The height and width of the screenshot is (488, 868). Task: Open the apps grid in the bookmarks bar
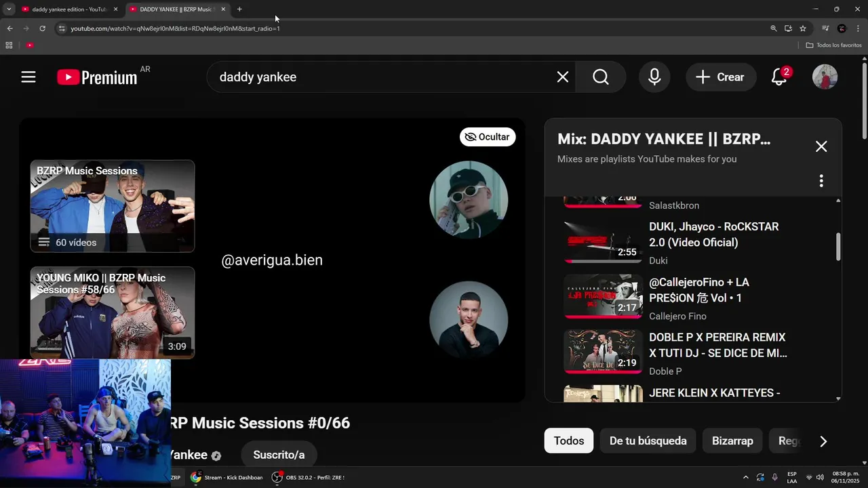coord(9,45)
